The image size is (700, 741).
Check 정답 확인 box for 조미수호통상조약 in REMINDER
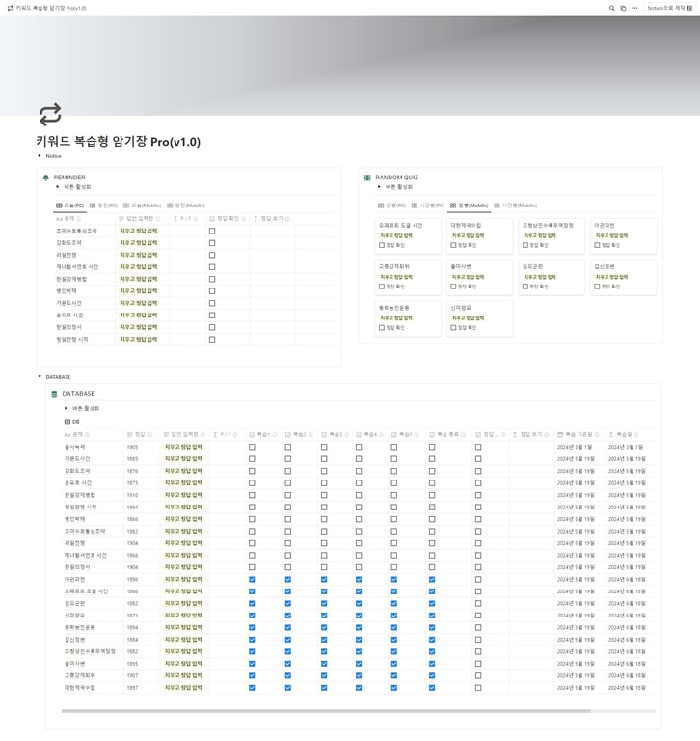coord(212,232)
